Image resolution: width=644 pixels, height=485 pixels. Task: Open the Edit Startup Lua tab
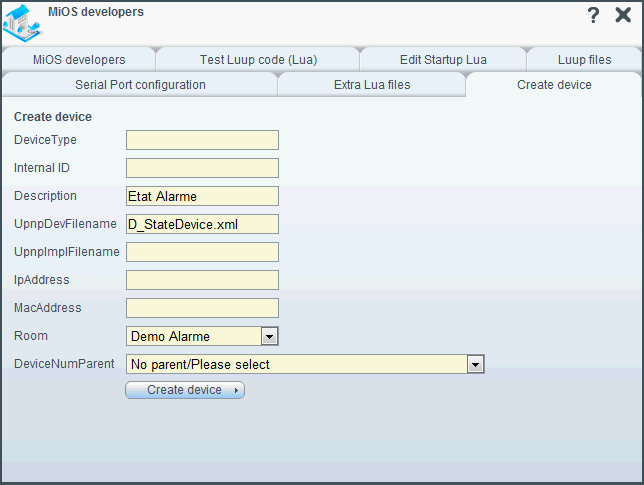443,60
